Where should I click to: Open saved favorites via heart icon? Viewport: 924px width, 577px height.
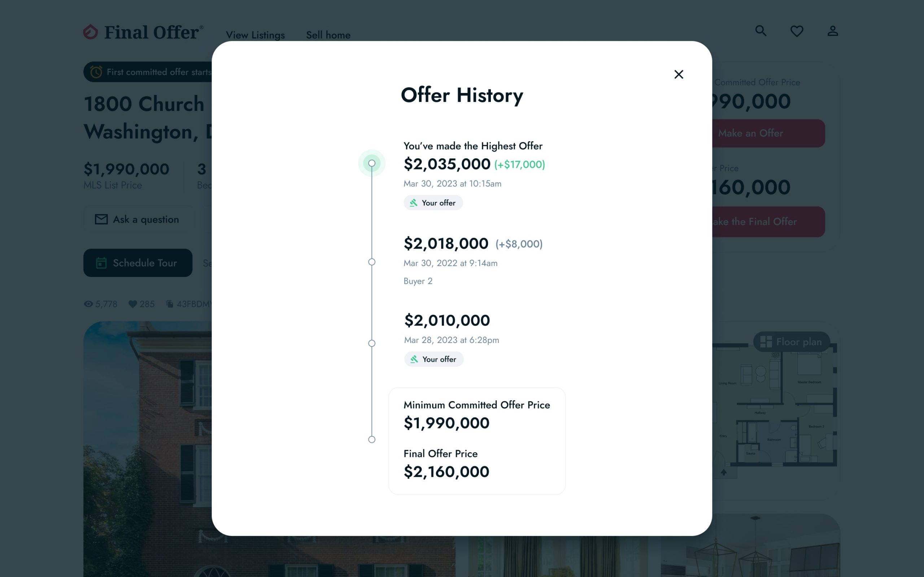(797, 31)
